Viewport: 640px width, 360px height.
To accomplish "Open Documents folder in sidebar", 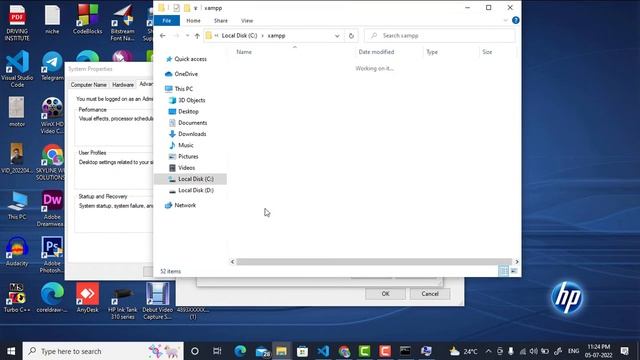I will (x=188, y=123).
